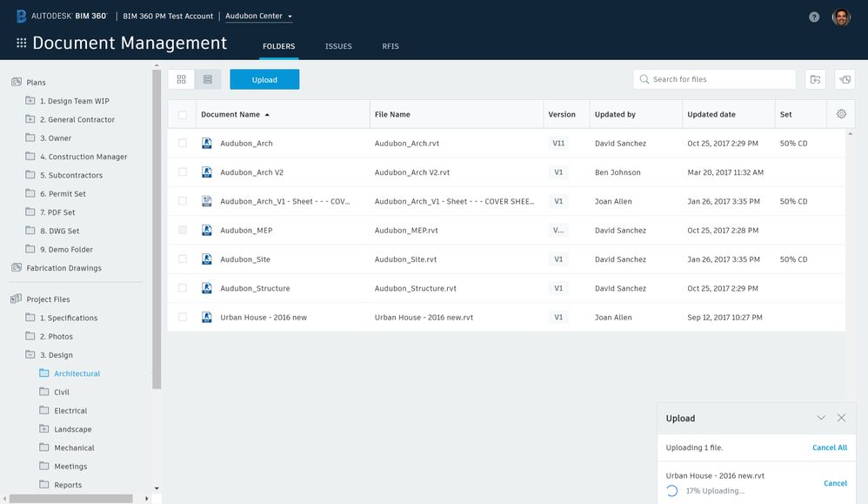Switch to list view
868x504 pixels.
208,79
